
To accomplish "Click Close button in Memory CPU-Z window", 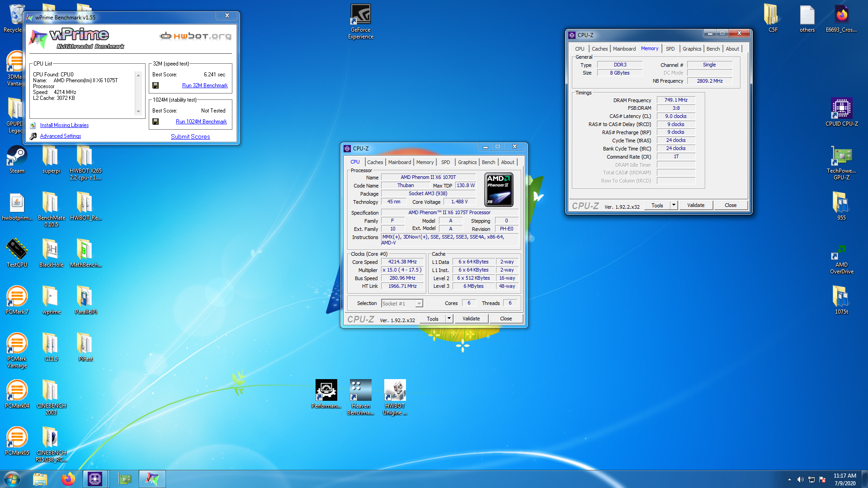I will (x=731, y=205).
